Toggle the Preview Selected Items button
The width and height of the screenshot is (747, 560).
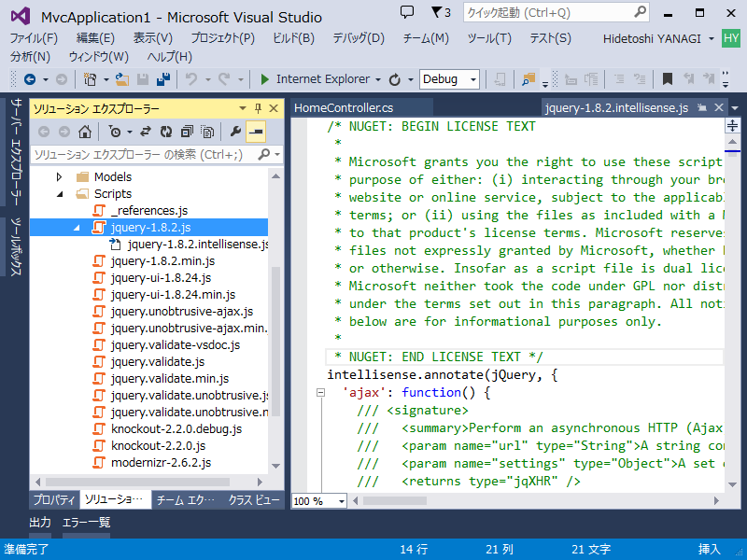coord(256,132)
